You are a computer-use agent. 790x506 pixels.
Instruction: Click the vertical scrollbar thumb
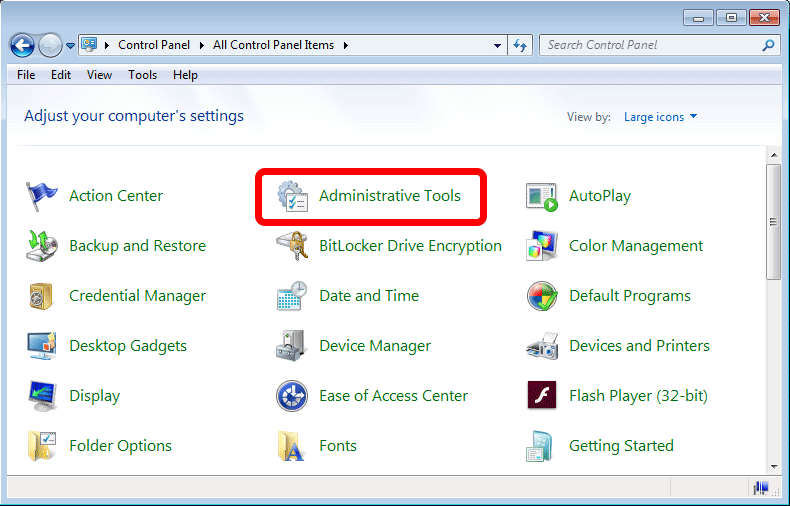tap(773, 222)
